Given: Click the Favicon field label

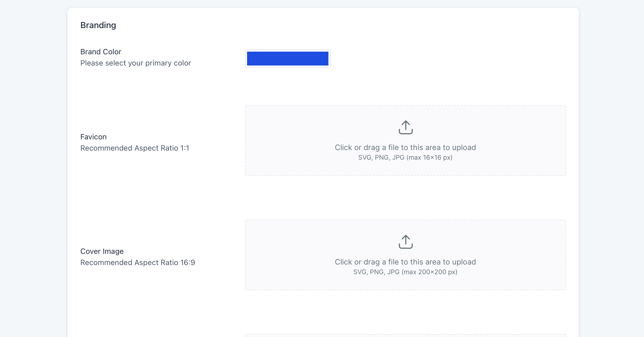Looking at the screenshot, I should (x=93, y=137).
